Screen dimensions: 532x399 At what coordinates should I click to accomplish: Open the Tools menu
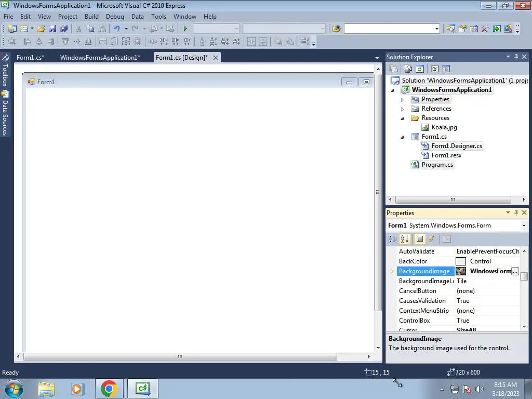tap(158, 17)
